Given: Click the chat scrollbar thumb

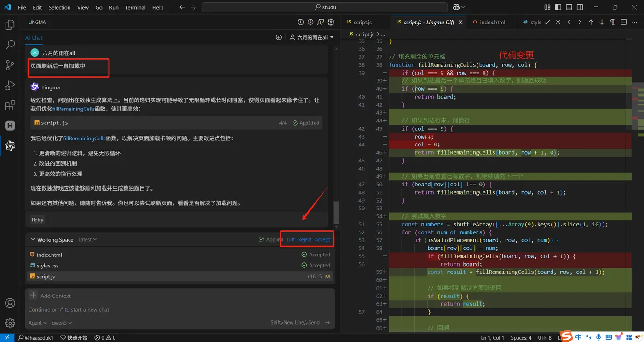Looking at the screenshot, I should 337,213.
